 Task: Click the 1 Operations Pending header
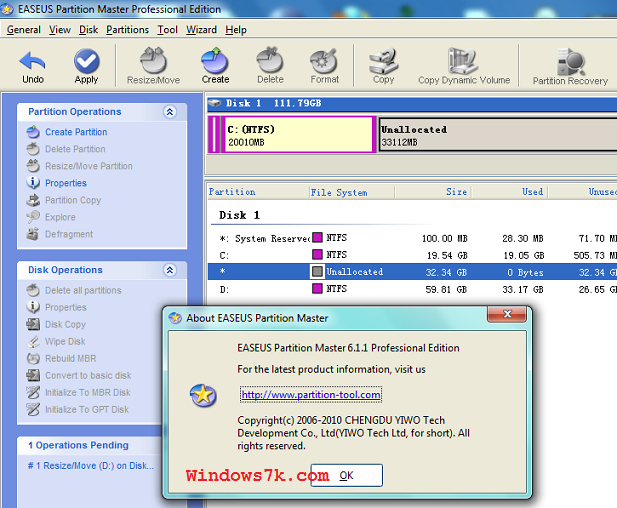78,445
